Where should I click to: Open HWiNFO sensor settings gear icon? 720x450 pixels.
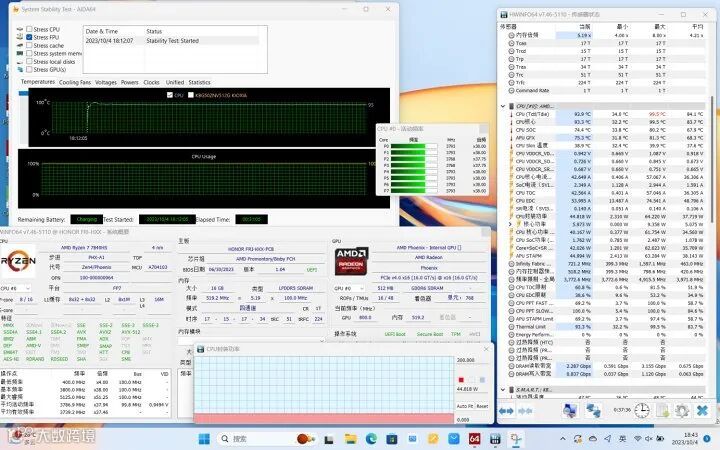682,411
